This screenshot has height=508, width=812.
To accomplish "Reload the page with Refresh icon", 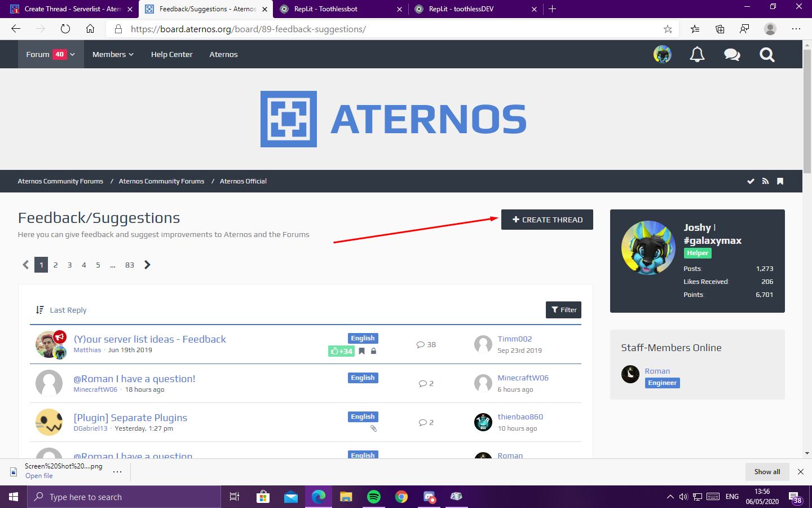I will tap(65, 29).
